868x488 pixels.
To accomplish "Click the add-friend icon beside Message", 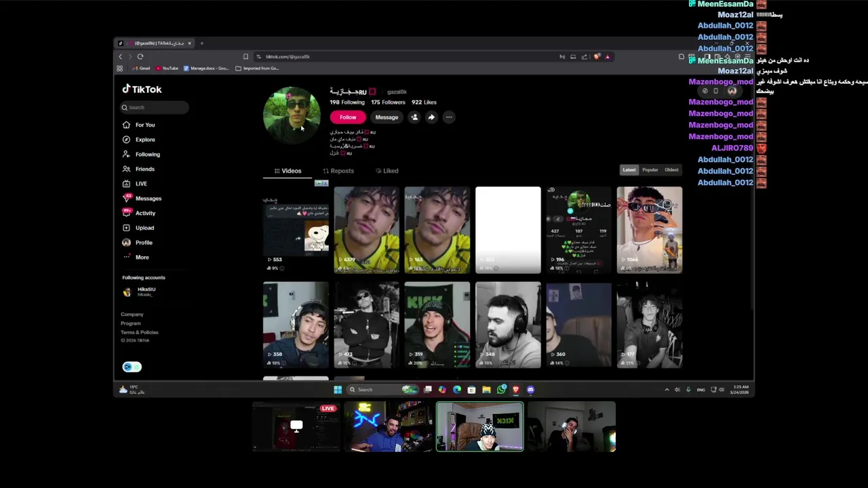I will coord(414,117).
